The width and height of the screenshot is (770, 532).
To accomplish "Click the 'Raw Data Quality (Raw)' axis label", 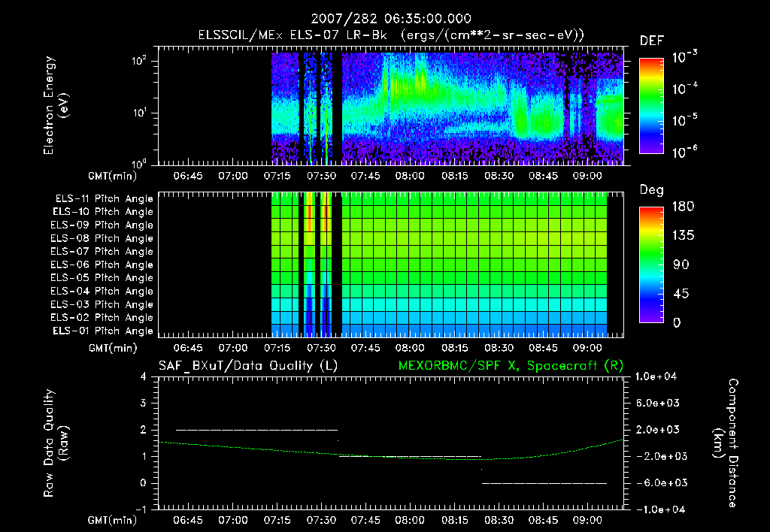I will (x=56, y=443).
